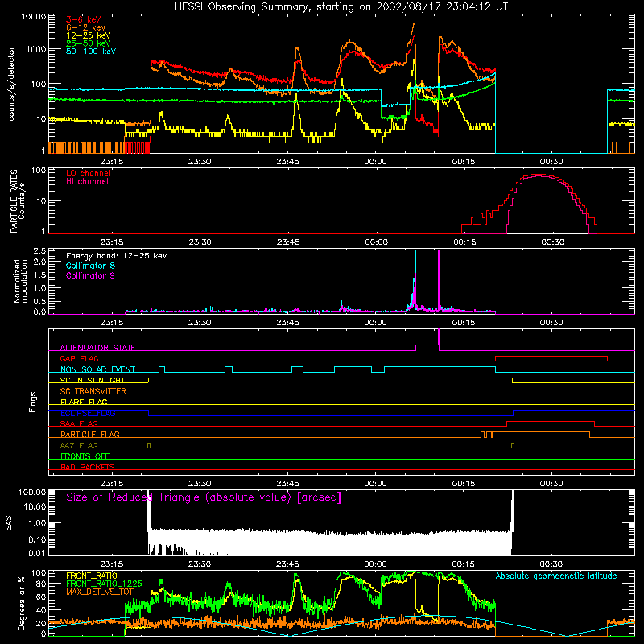Click the 1000 y-axis tick value
This screenshot has height=644, width=644.
coord(36,49)
